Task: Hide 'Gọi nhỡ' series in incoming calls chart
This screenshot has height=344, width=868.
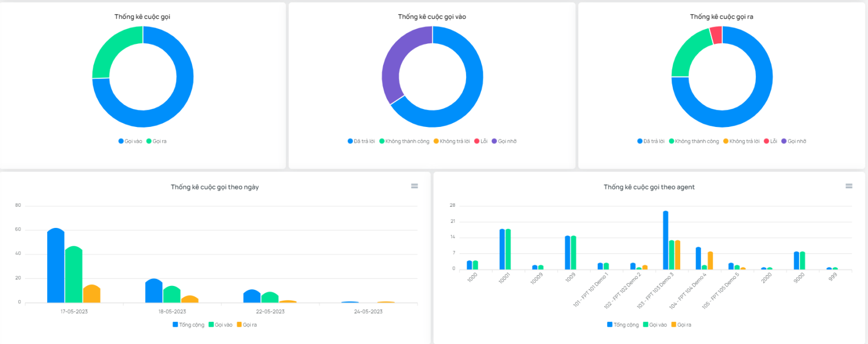Action: [504, 141]
